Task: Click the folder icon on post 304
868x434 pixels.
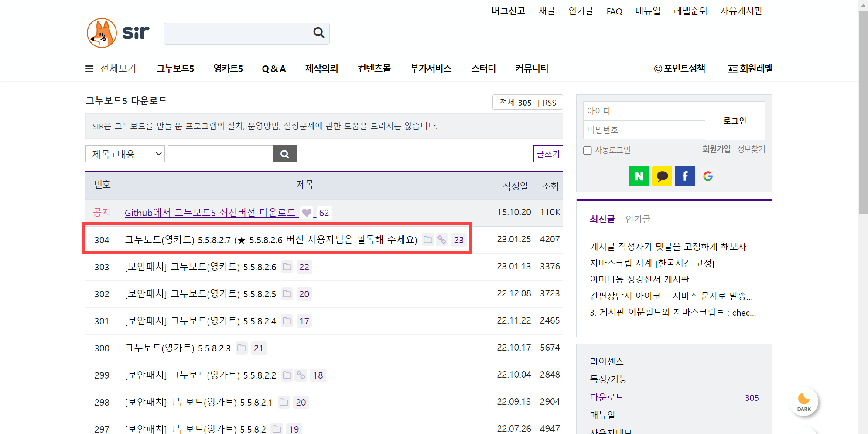Action: 428,240
